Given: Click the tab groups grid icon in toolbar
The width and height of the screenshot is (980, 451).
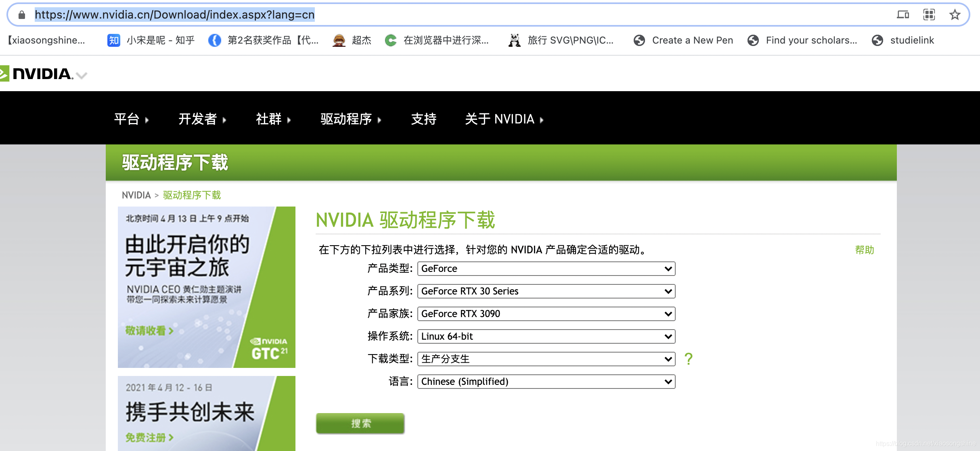Looking at the screenshot, I should coord(929,15).
